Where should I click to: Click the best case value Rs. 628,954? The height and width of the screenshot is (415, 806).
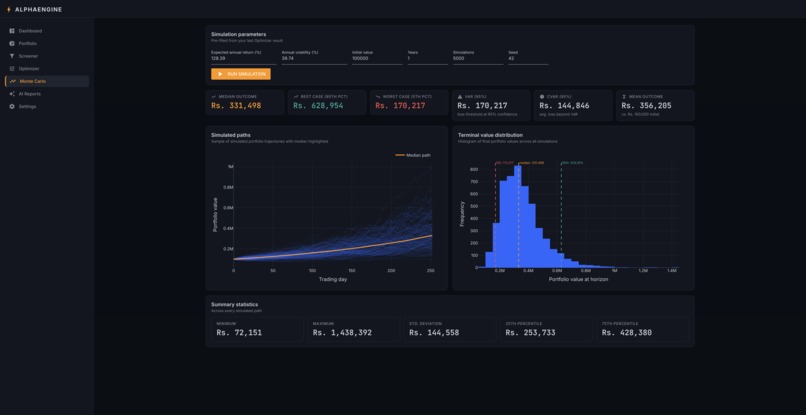tap(318, 105)
